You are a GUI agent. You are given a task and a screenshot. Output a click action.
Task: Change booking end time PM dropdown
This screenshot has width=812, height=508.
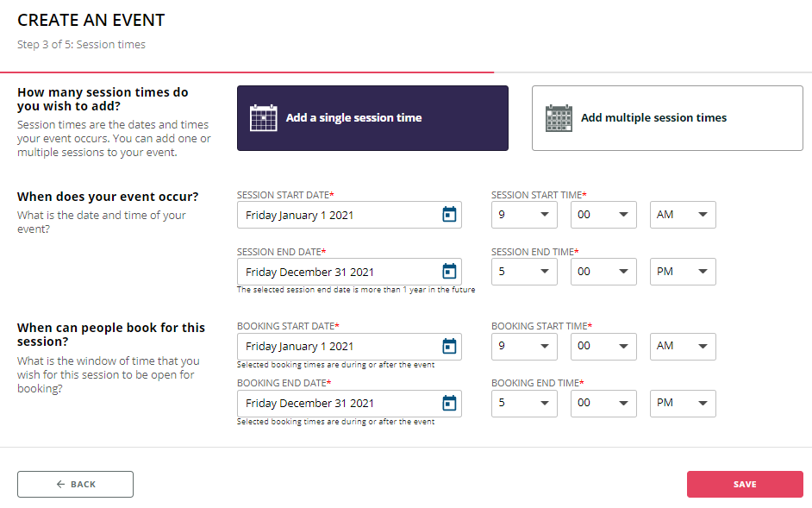click(x=683, y=404)
